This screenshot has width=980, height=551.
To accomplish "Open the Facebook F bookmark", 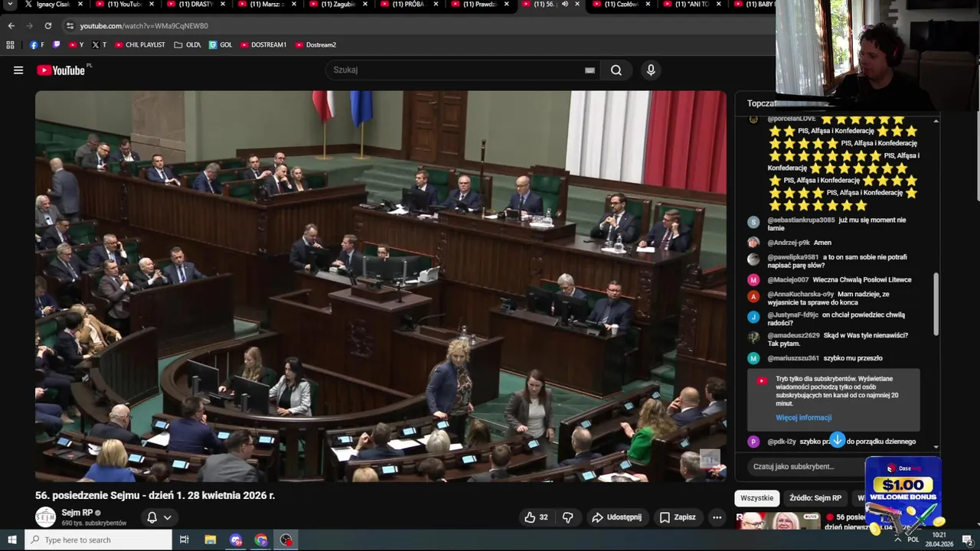I will [x=37, y=44].
